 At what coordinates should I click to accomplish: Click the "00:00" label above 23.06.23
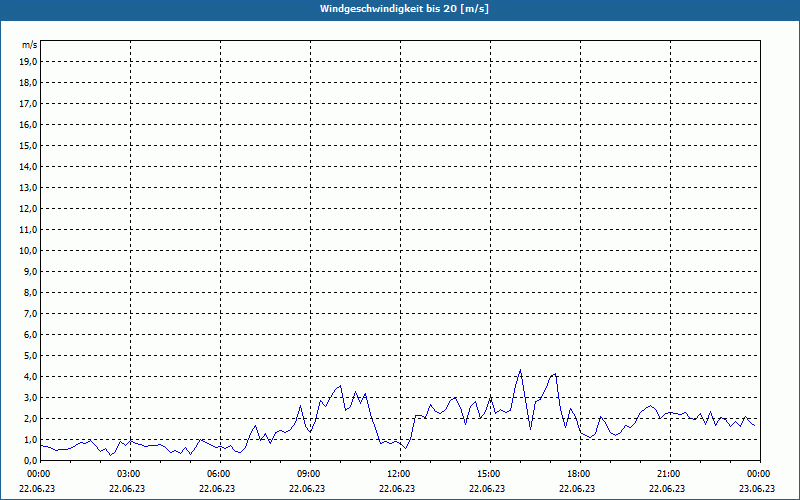760,474
